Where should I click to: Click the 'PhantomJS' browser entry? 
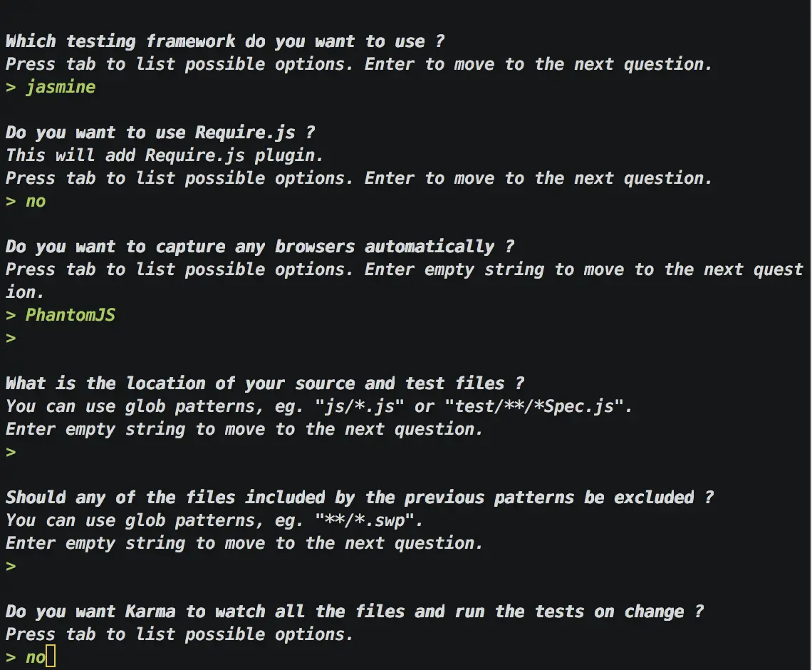click(71, 315)
